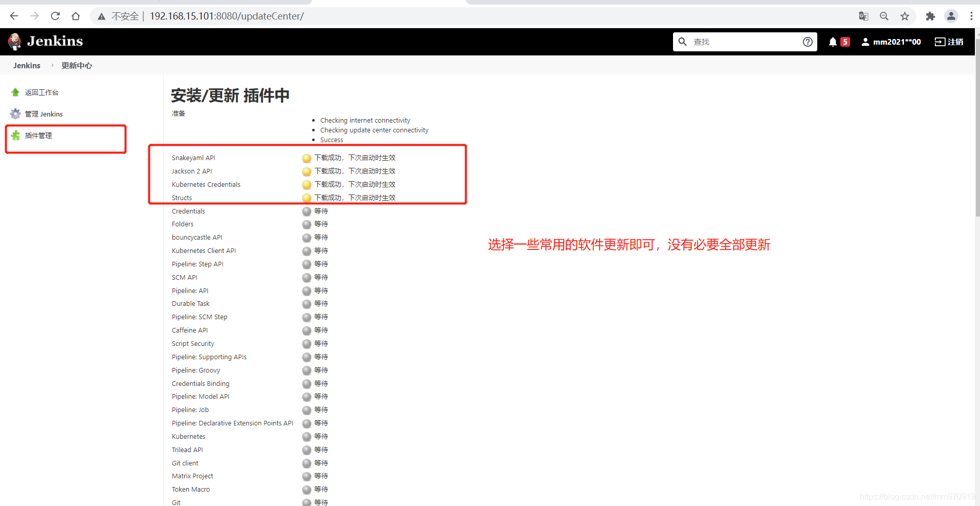Click the Pipeline: Supporting APIs entry
The image size is (980, 506).
[209, 357]
